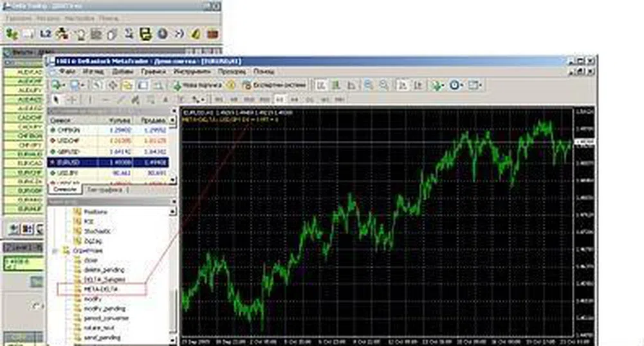Viewport: 644px width, 346px height.
Task: Click the Market Watch scrollbar down arrow
Action: 173,180
